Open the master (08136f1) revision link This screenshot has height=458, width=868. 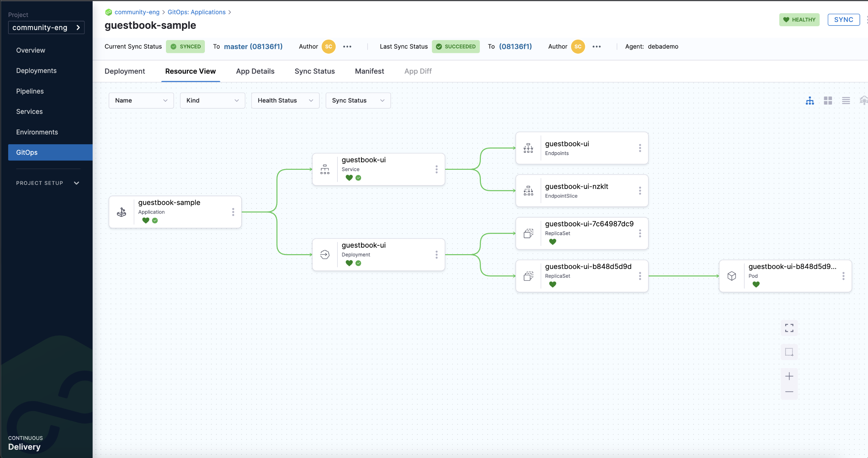[x=253, y=46]
